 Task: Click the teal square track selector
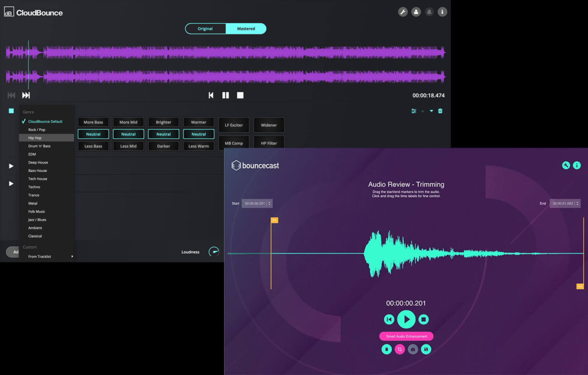click(11, 111)
